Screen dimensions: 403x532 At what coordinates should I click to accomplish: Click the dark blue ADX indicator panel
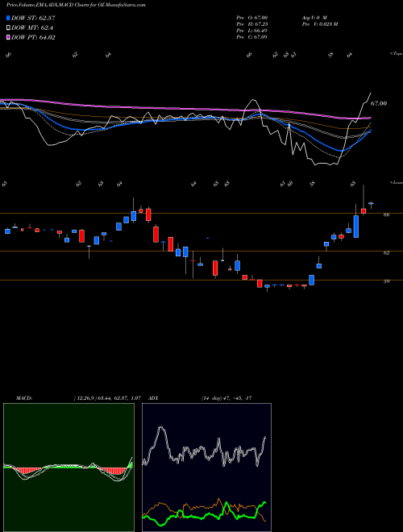(x=206, y=468)
